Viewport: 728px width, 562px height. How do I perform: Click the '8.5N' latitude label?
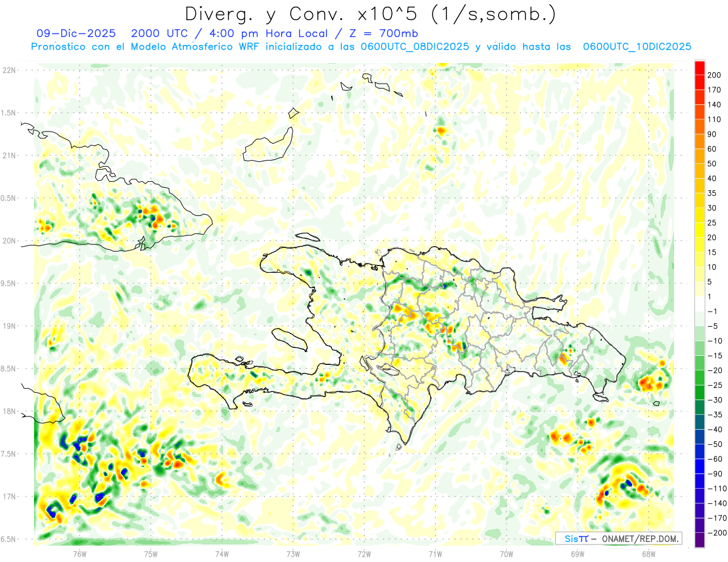8,369
